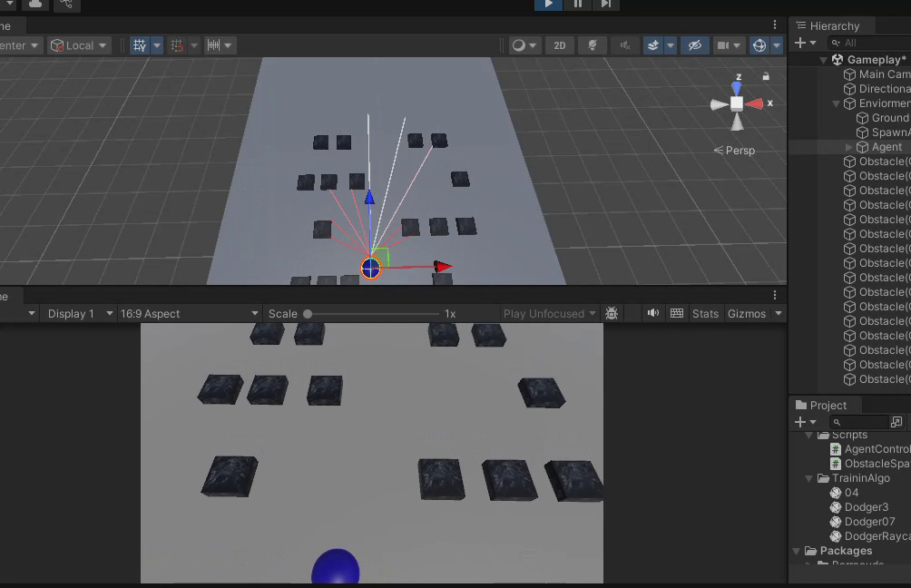Open the draw mode shading dropdown
The width and height of the screenshot is (911, 588).
(524, 45)
